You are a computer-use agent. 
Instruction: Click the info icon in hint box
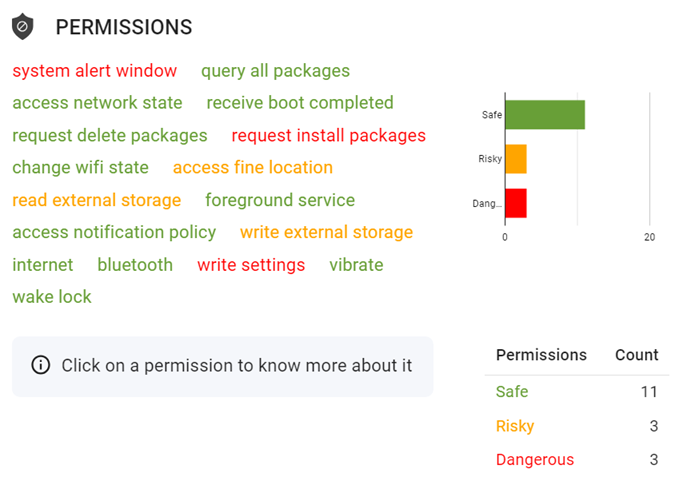41,365
